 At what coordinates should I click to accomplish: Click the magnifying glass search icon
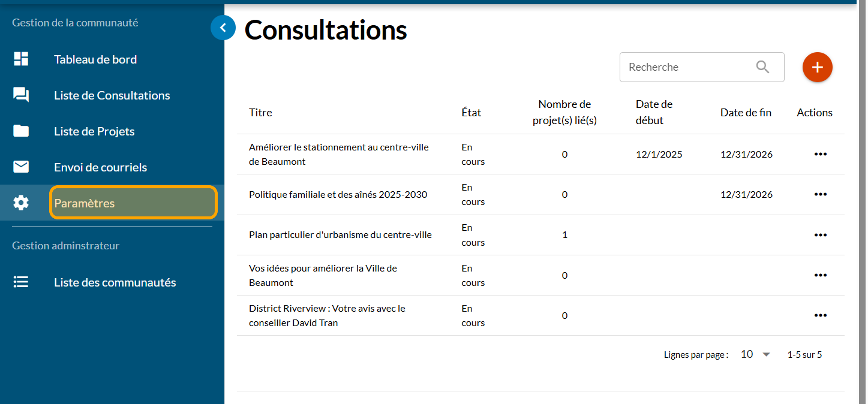[x=762, y=67]
